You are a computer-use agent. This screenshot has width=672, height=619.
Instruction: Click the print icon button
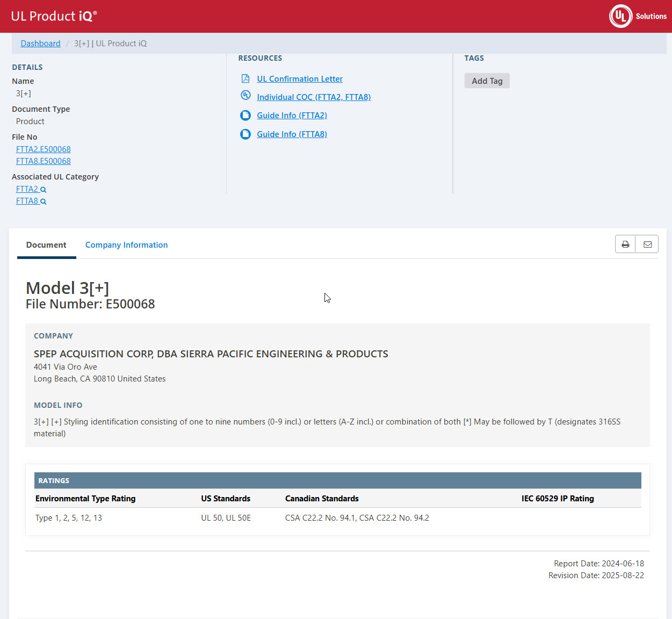tap(625, 244)
